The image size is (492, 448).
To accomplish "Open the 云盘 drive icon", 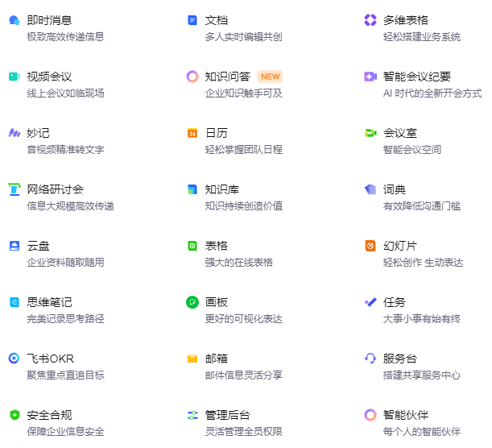I will coord(14,246).
